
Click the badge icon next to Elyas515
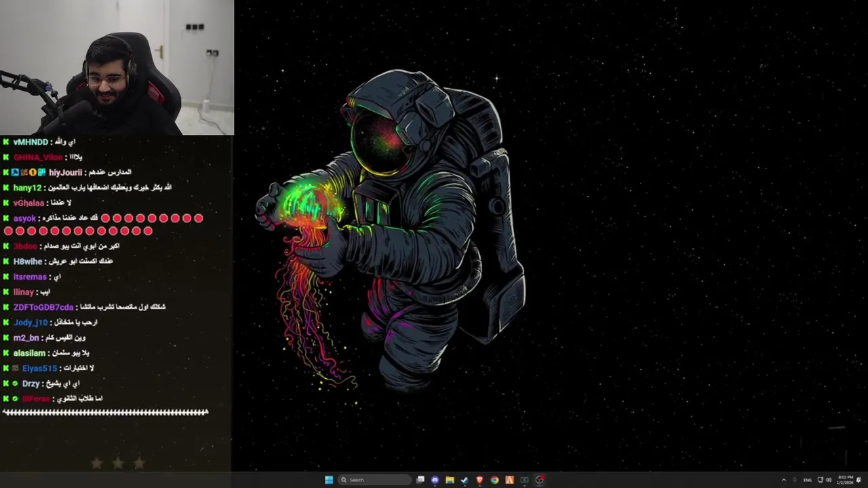(x=16, y=368)
